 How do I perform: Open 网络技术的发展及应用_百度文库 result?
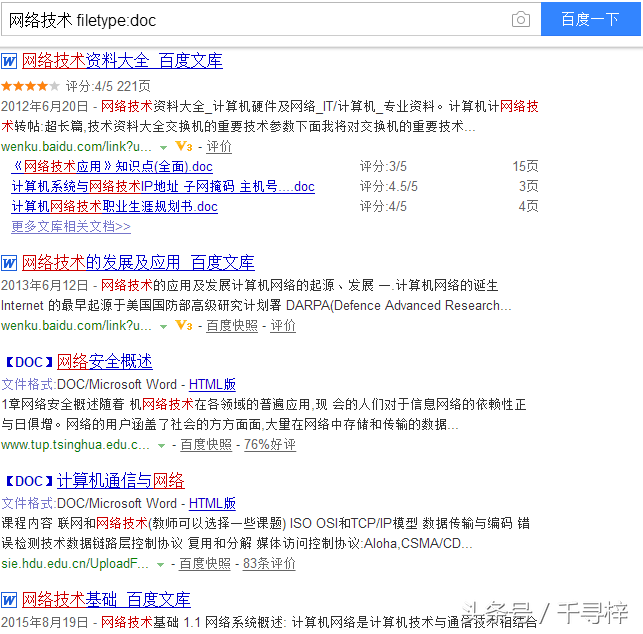tap(138, 263)
